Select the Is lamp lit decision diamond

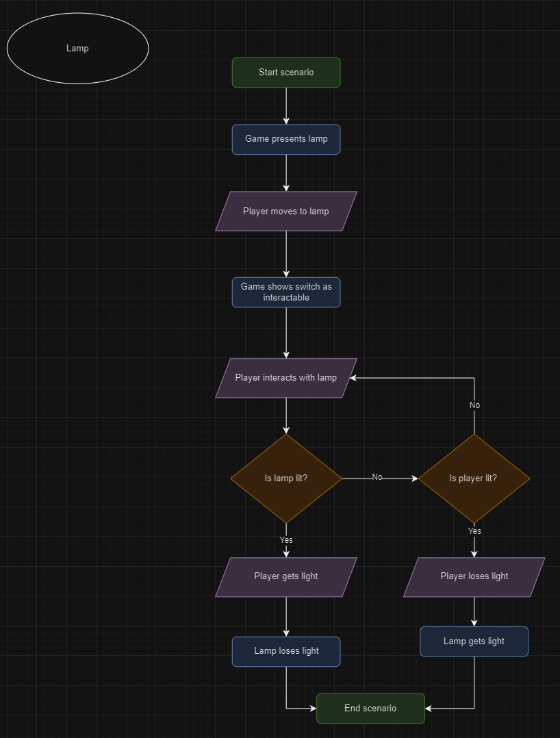(285, 478)
